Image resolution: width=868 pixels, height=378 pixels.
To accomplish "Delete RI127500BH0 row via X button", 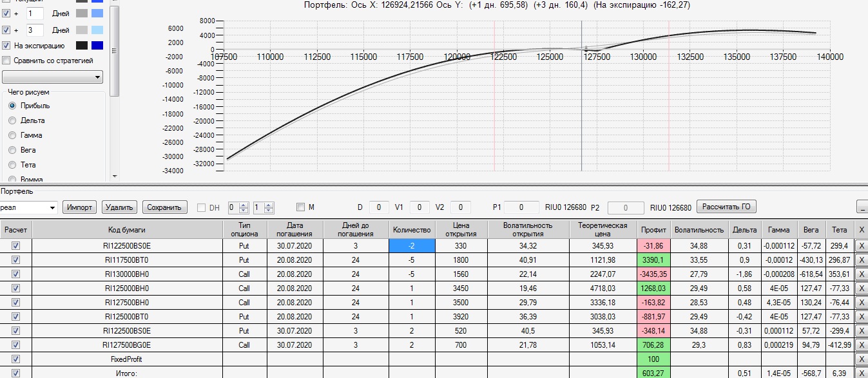I will [x=862, y=303].
